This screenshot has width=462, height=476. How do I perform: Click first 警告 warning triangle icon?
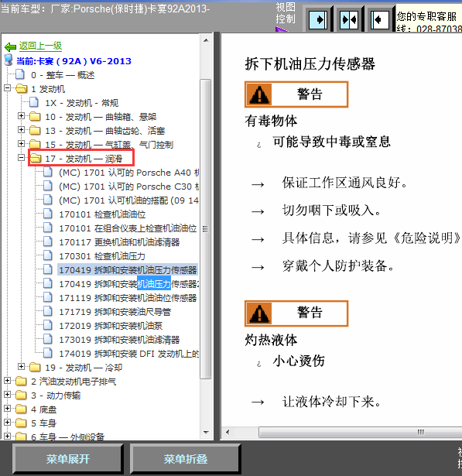(x=259, y=94)
